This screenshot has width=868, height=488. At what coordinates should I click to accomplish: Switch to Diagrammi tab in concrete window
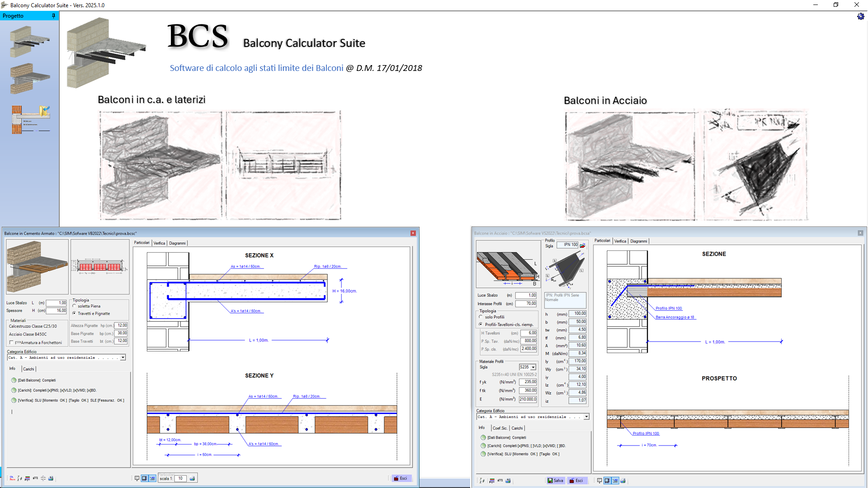click(x=177, y=243)
